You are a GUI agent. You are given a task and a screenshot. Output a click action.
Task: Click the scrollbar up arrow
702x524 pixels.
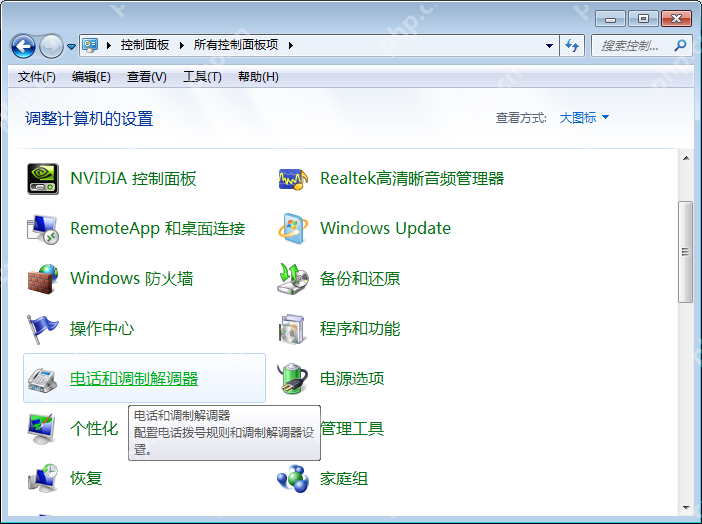(x=686, y=158)
